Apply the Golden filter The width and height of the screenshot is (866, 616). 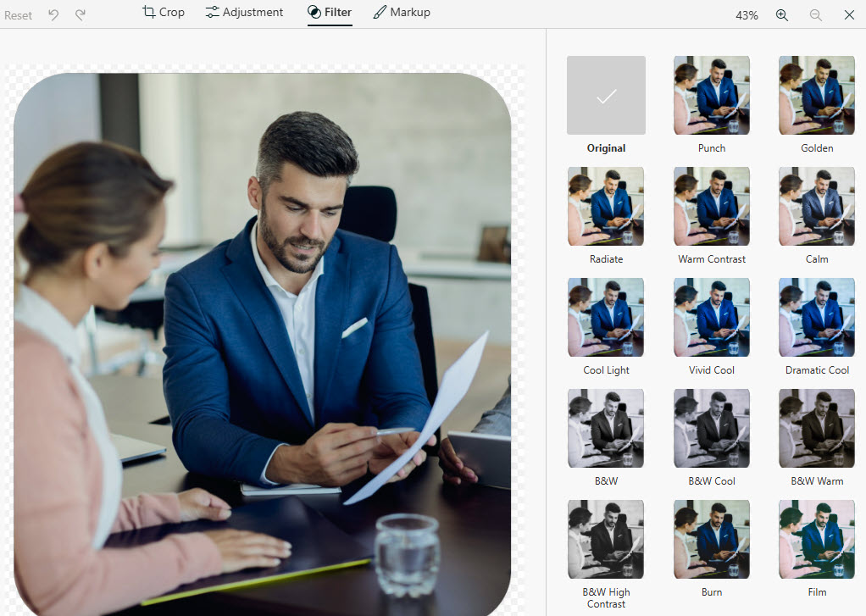[817, 95]
